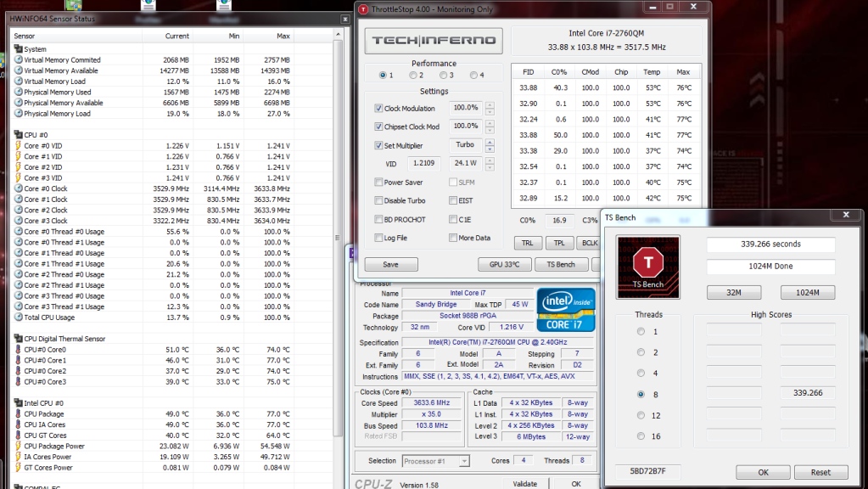Click the TechInferno logo banner
868x489 pixels.
[x=433, y=41]
